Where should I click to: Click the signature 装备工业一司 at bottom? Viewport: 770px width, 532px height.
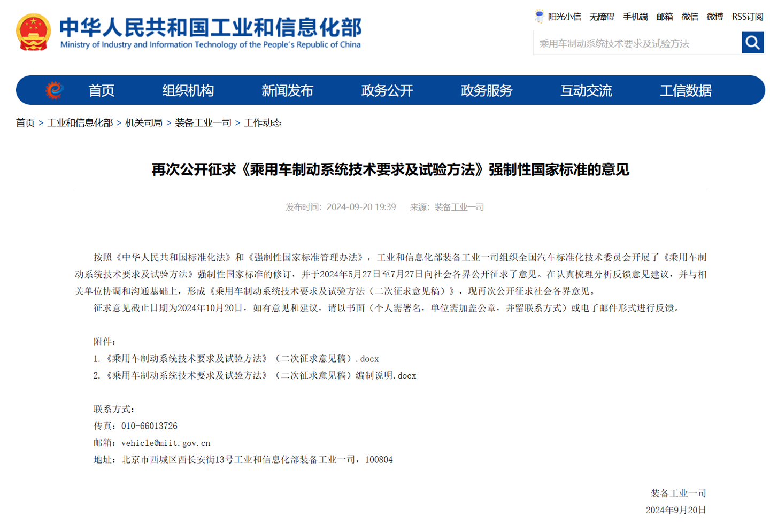click(679, 493)
